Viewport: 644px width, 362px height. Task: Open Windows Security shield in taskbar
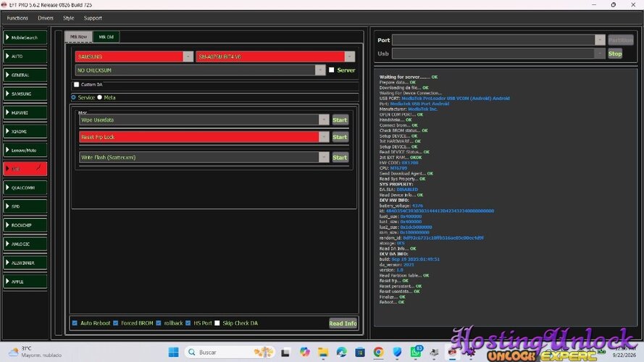[397, 352]
